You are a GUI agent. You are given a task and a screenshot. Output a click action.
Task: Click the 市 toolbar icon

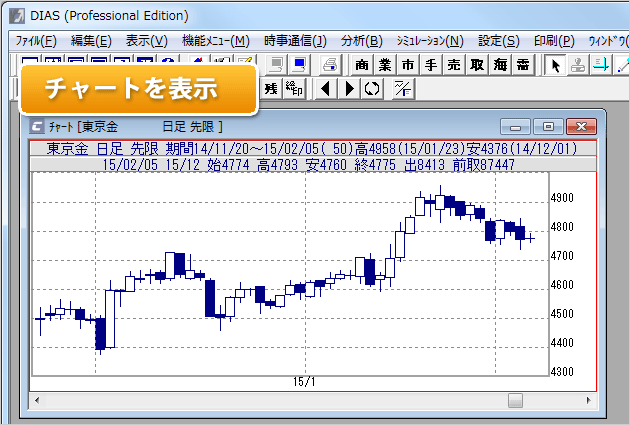click(x=407, y=65)
